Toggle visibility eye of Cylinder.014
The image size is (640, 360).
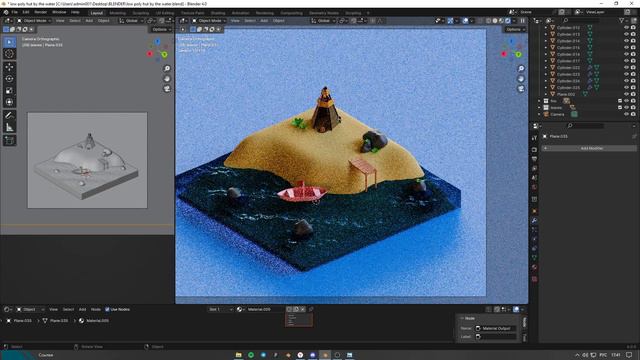[x=627, y=41]
